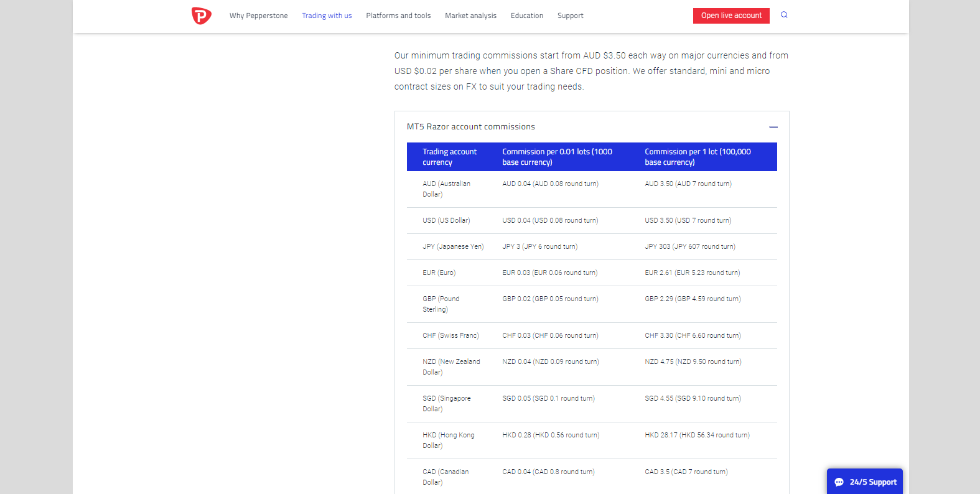Image resolution: width=980 pixels, height=494 pixels.
Task: Click the NZD 4.75 (NZD 9.50 round turn) cell
Action: tap(693, 361)
